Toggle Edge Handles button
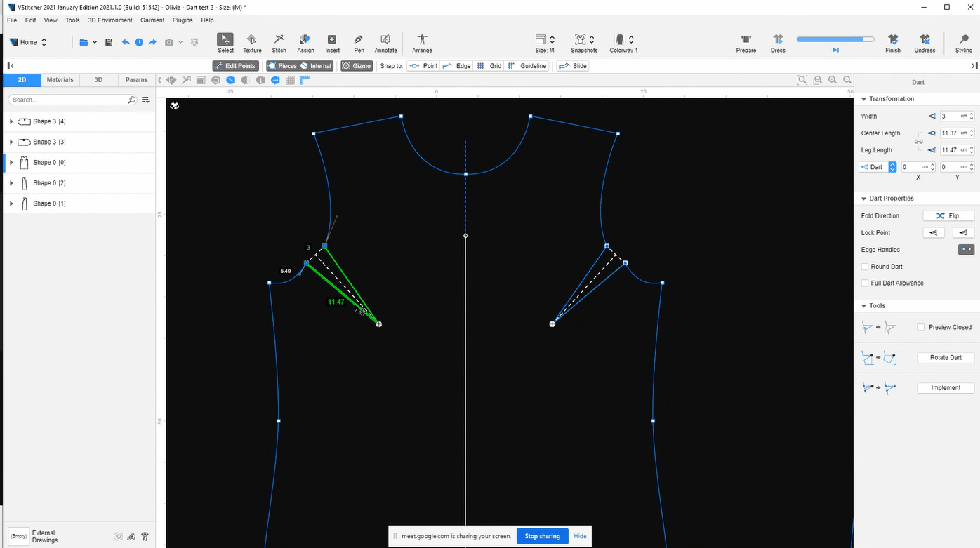 pos(966,250)
